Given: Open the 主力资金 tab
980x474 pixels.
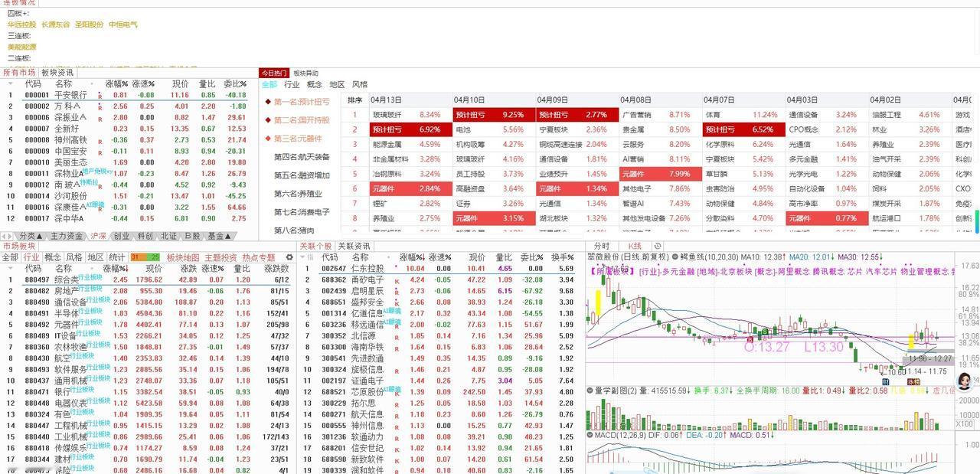Looking at the screenshot, I should tap(67, 237).
